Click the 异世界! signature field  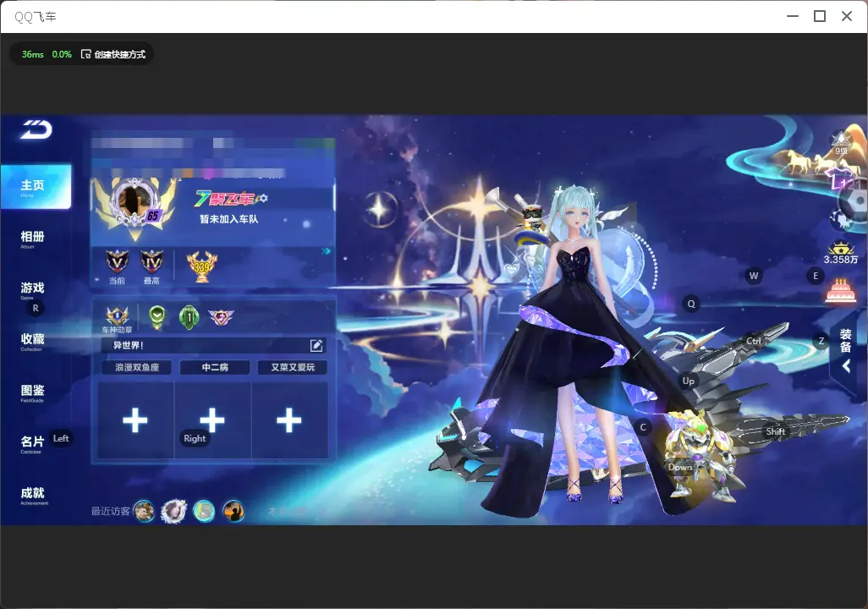(214, 345)
